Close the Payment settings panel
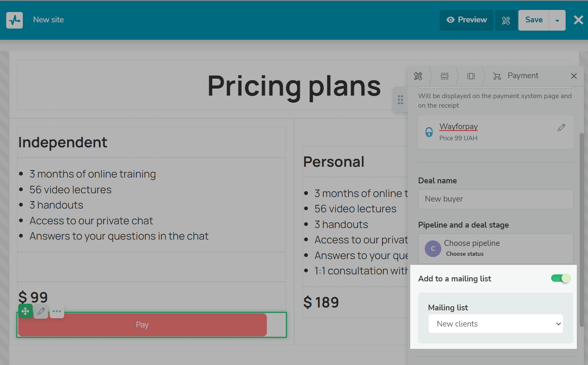The width and height of the screenshot is (588, 365). point(574,76)
